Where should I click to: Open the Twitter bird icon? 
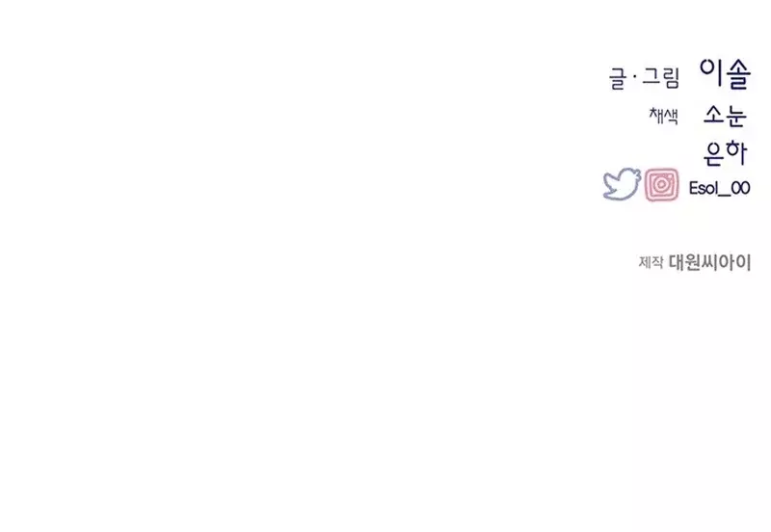[622, 184]
